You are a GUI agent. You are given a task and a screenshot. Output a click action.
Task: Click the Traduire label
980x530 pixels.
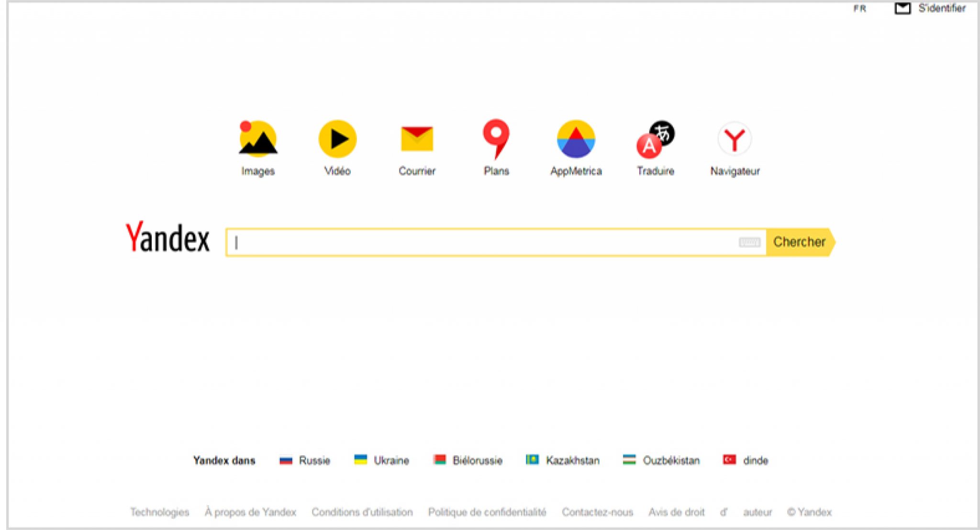[656, 171]
